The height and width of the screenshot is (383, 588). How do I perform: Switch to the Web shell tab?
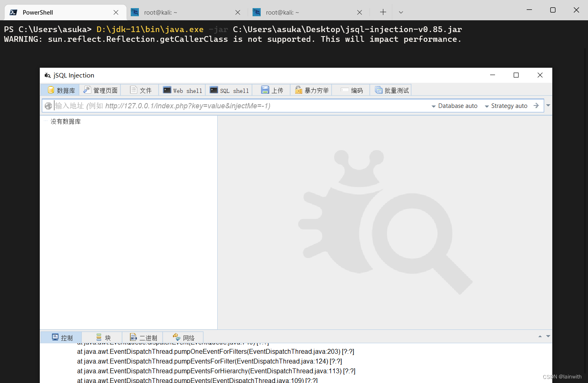[182, 90]
